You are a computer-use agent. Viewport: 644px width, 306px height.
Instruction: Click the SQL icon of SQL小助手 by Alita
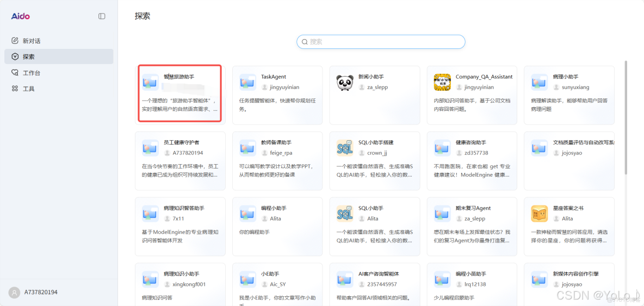point(345,213)
